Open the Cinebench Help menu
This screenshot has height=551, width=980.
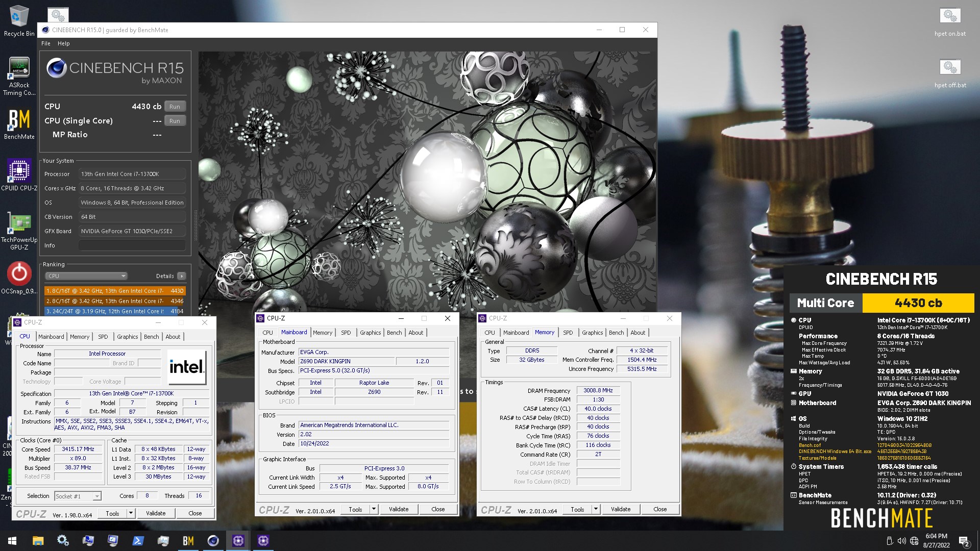64,43
